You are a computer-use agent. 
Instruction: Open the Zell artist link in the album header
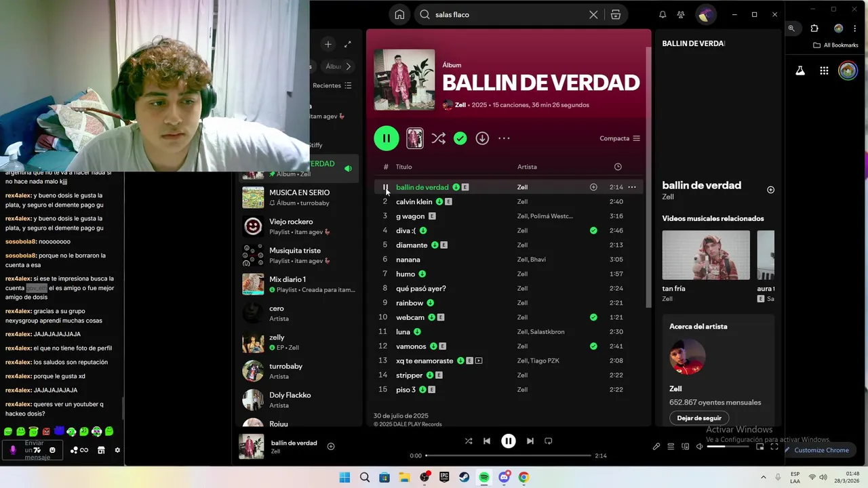pyautogui.click(x=460, y=105)
